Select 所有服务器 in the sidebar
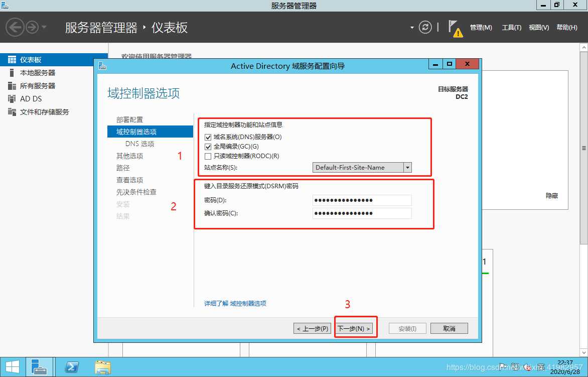Screen dimensions: 588x377 tap(54, 86)
